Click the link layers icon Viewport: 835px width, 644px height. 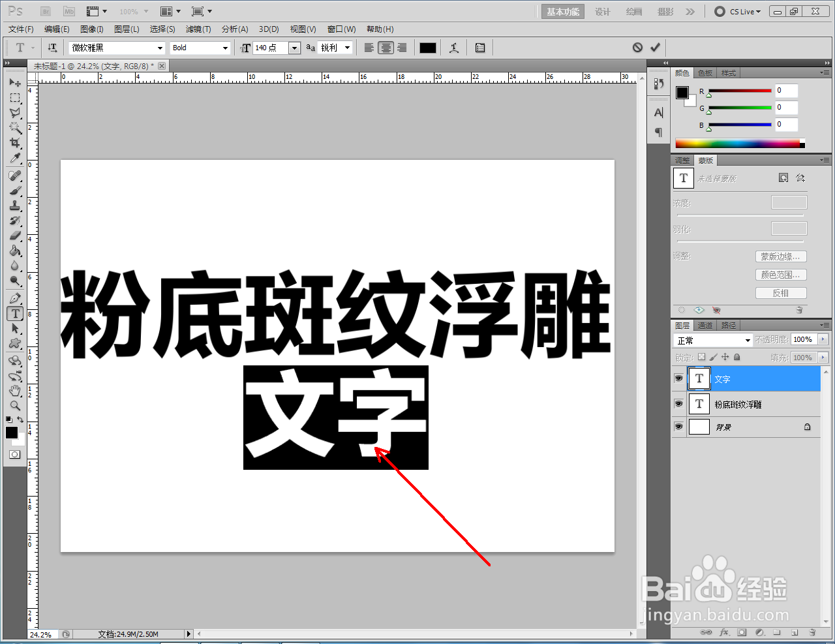706,632
